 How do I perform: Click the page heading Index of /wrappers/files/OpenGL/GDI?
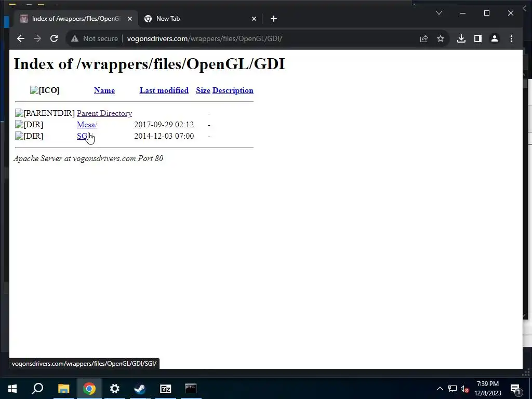(149, 64)
